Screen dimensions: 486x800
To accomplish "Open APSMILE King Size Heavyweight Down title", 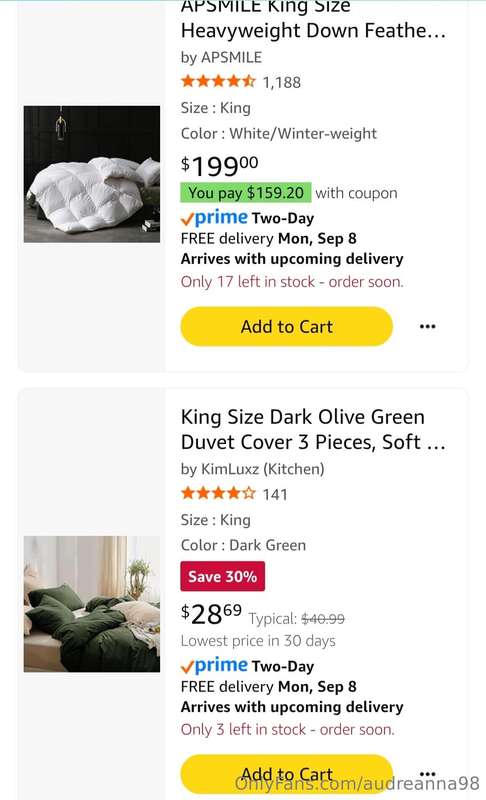I will pyautogui.click(x=313, y=19).
